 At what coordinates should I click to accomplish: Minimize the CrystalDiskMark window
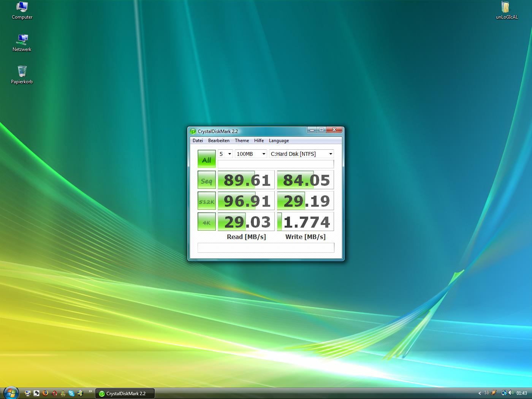[312, 130]
